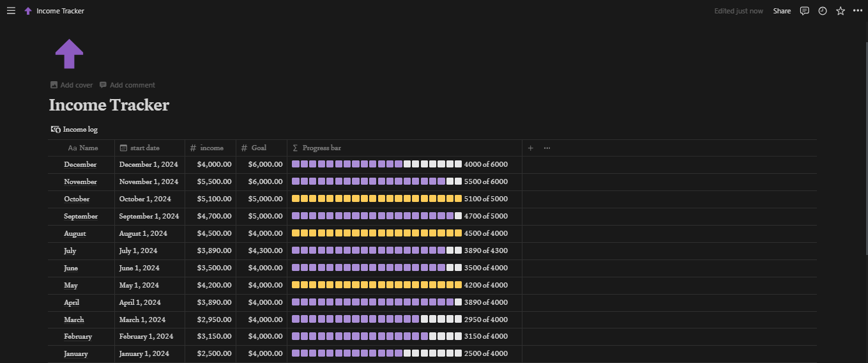The width and height of the screenshot is (868, 363).
Task: Open the December row name
Action: tap(80, 165)
